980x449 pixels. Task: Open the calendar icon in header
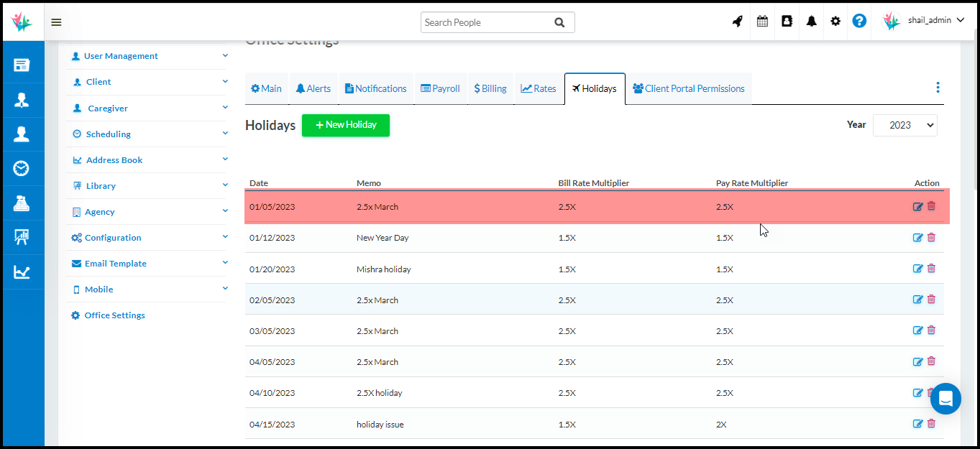pyautogui.click(x=762, y=22)
